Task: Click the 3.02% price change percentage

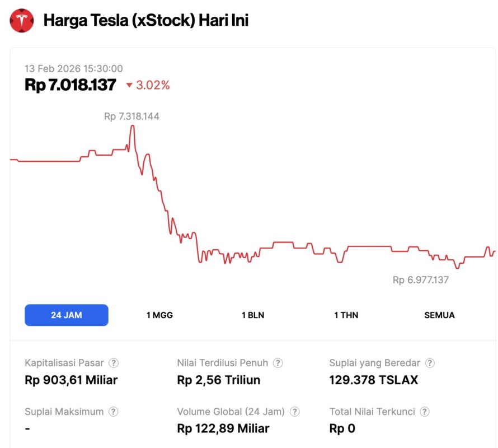Action: tap(153, 85)
